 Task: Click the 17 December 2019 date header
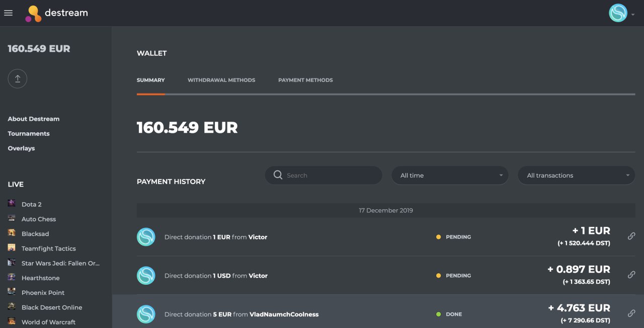point(386,210)
